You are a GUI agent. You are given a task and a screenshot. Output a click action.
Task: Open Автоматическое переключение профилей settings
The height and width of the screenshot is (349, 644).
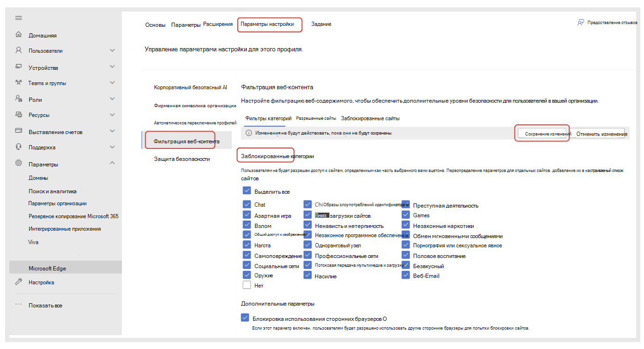195,123
